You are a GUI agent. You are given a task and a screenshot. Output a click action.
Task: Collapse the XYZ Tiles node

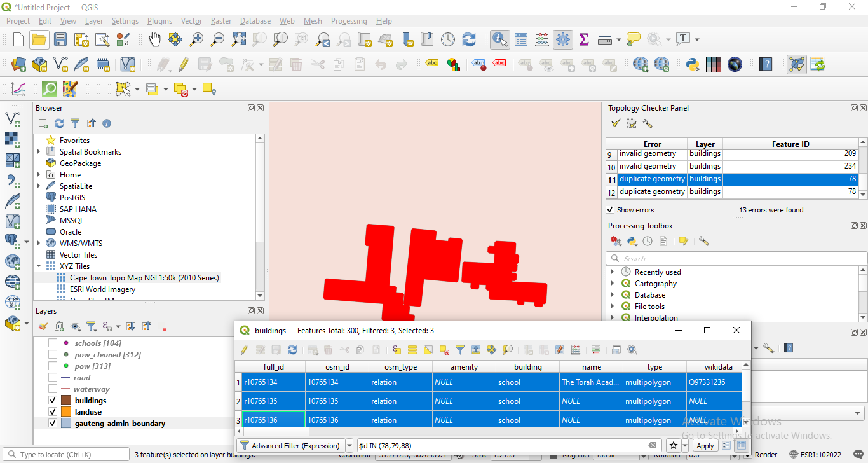pos(39,266)
